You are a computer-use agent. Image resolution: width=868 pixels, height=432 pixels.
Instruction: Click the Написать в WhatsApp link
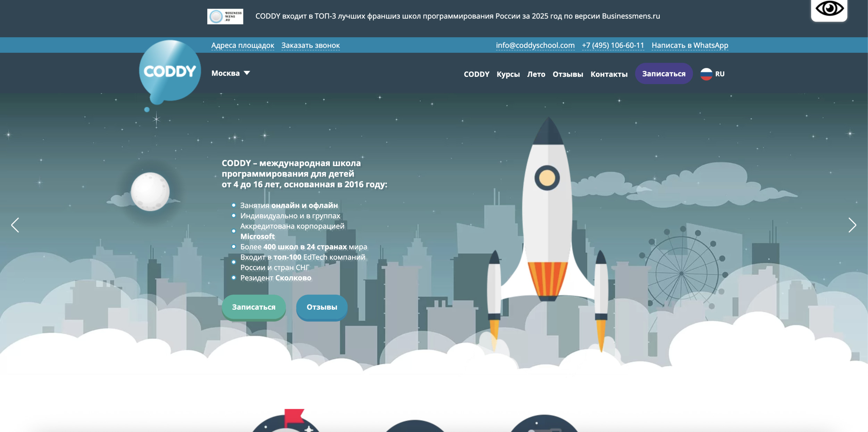point(690,46)
